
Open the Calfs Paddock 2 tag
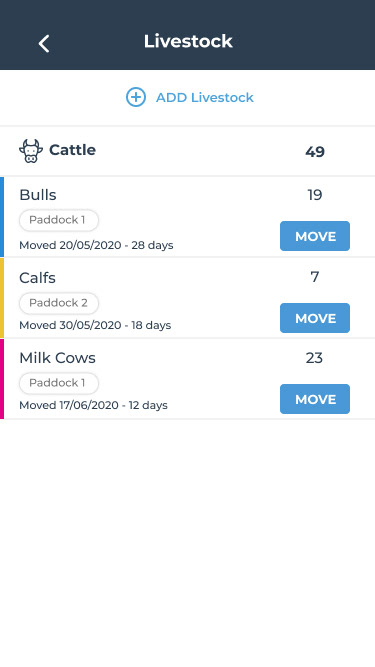(59, 303)
